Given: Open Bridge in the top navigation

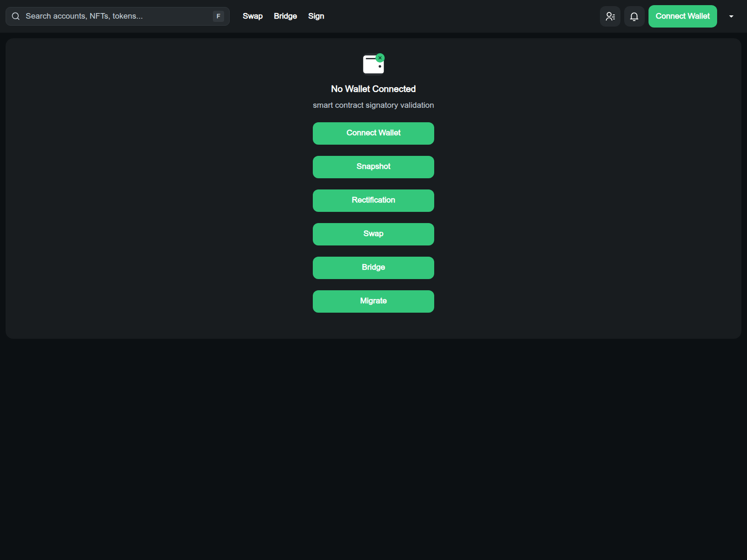Looking at the screenshot, I should tap(285, 16).
